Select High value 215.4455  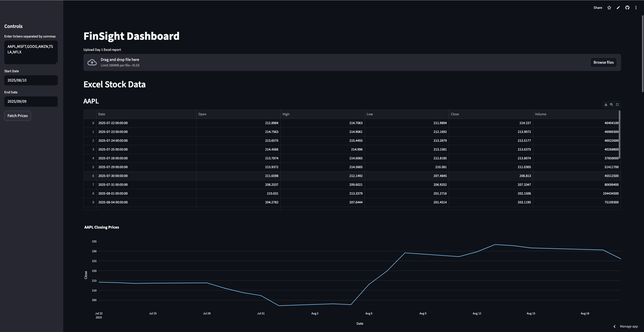coord(323,141)
